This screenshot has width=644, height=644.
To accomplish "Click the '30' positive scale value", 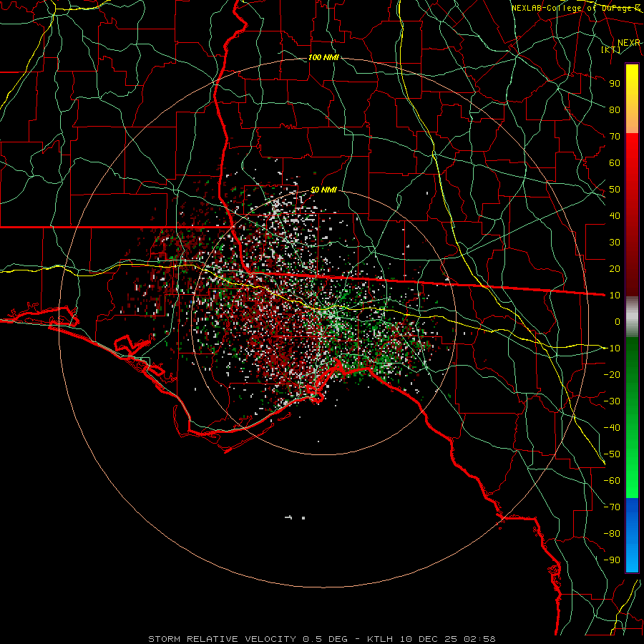I will pyautogui.click(x=615, y=243).
